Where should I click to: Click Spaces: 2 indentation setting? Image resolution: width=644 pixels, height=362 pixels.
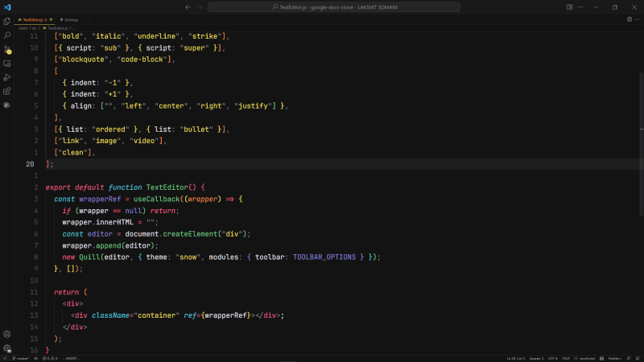[536, 358]
